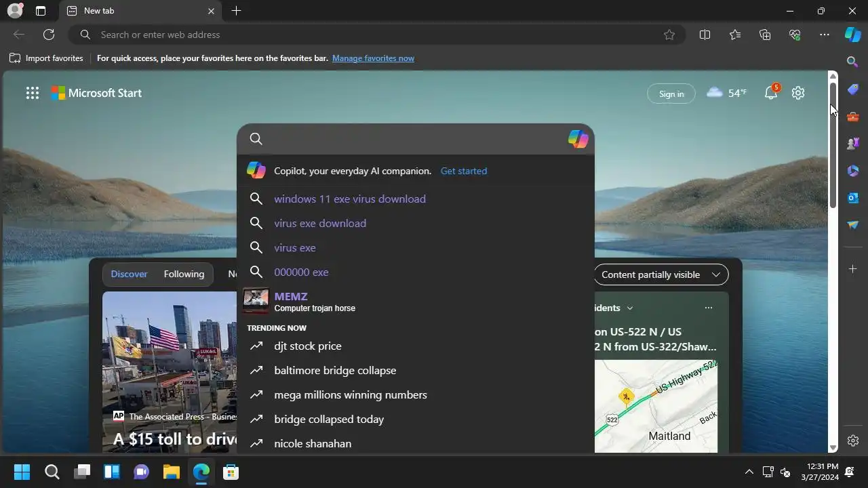
Task: Open the Edge profile avatar
Action: [x=15, y=11]
